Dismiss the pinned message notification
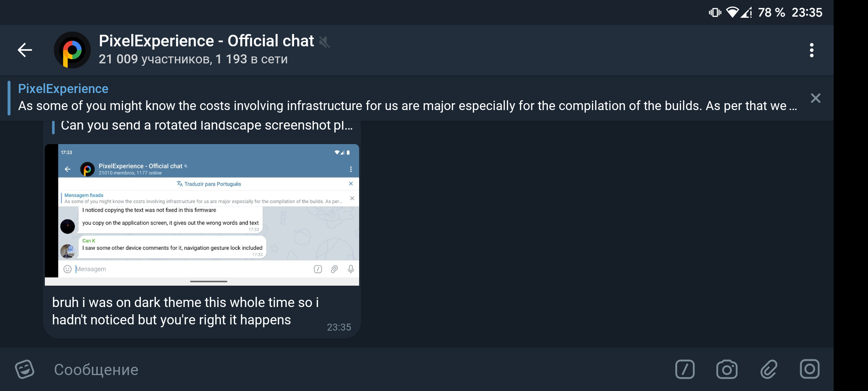This screenshot has width=868, height=391. pos(816,98)
